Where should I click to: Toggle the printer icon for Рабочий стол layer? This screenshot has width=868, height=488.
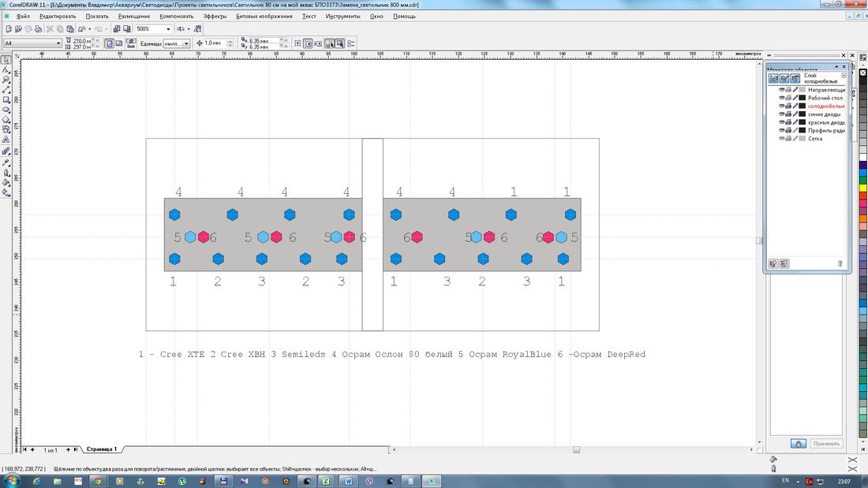coord(788,99)
